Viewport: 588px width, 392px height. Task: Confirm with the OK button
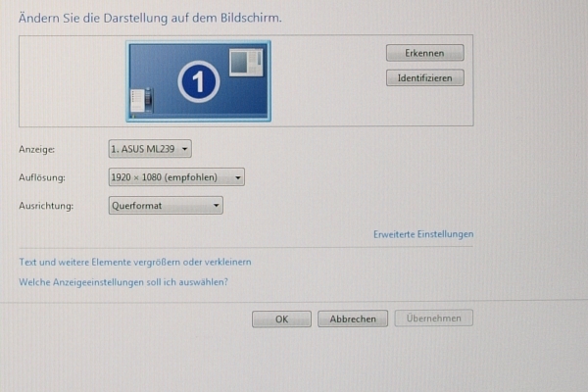tap(281, 319)
